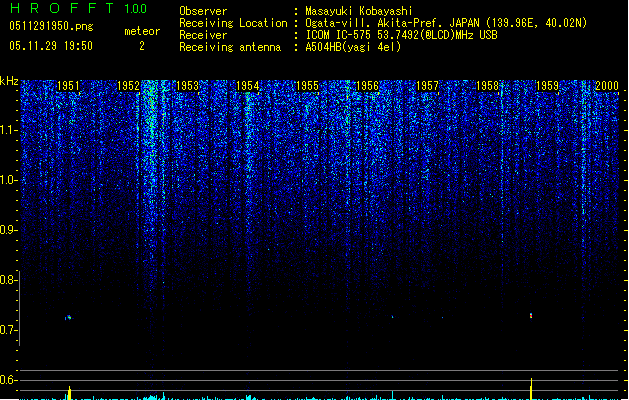Click the A504HB(yagi 4el) antenna text

tap(353, 47)
